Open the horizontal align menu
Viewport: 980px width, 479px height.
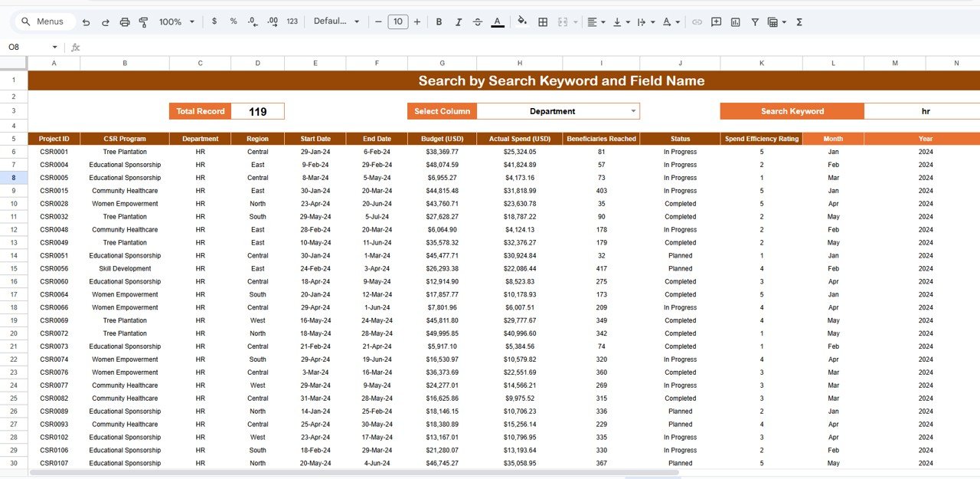pyautogui.click(x=596, y=22)
